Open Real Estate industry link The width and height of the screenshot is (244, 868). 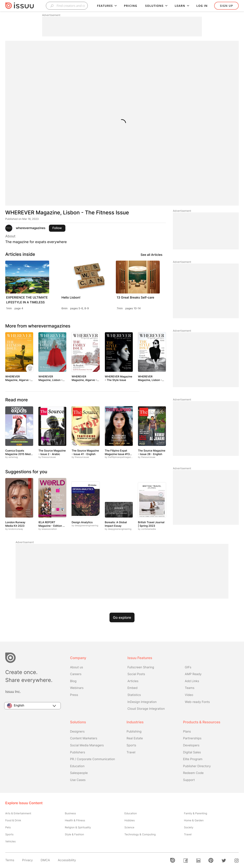pyautogui.click(x=135, y=738)
